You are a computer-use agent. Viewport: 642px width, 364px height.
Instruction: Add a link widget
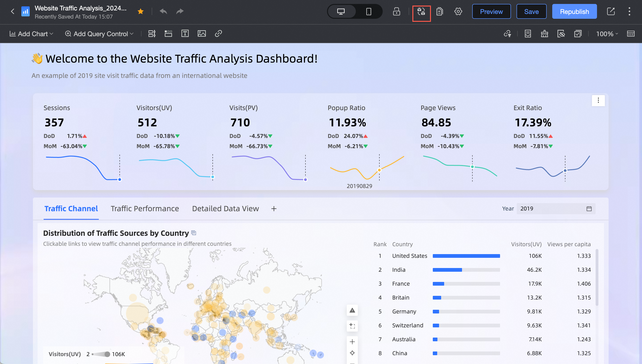[218, 33]
